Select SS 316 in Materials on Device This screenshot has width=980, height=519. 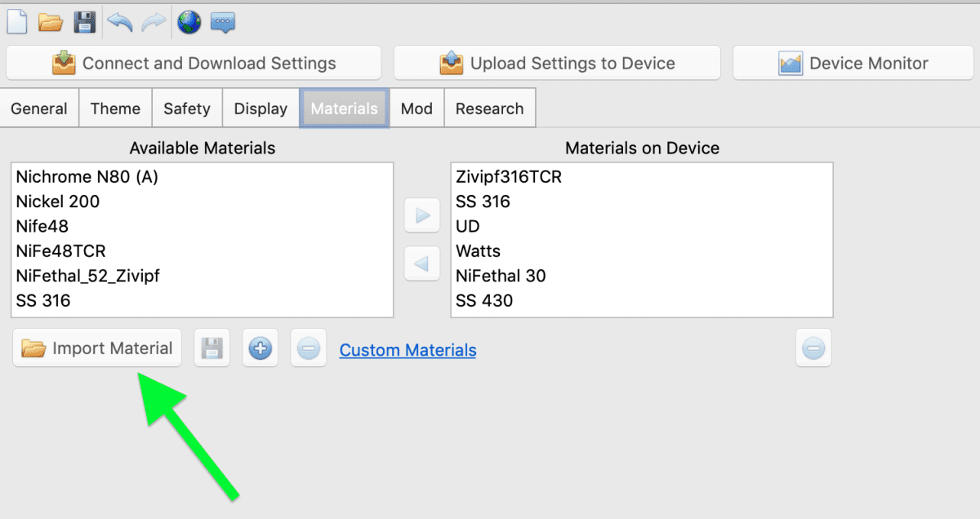point(642,202)
